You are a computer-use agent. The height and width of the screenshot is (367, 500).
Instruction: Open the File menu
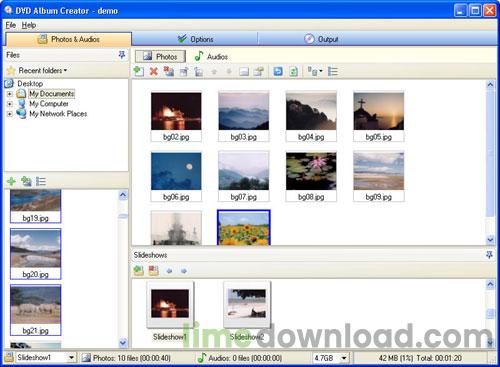pyautogui.click(x=11, y=25)
